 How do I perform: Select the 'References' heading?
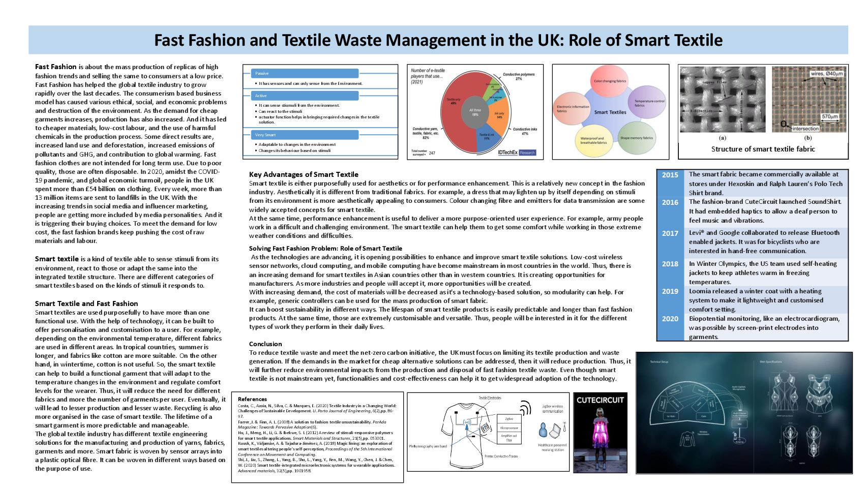pos(252,399)
